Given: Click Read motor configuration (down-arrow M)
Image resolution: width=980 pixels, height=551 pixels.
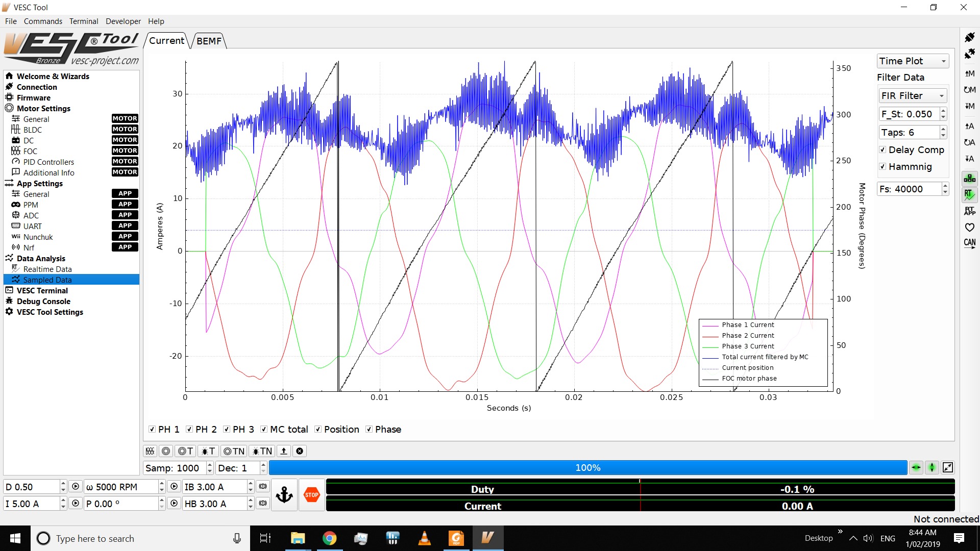Looking at the screenshot, I should [x=970, y=106].
